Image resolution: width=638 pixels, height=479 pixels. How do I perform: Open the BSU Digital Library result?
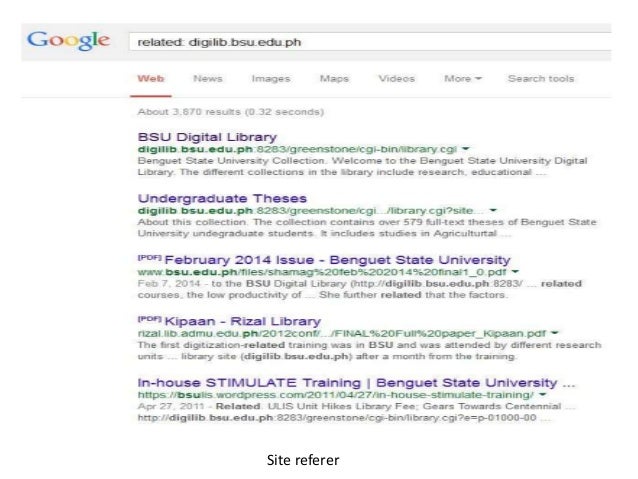click(207, 137)
